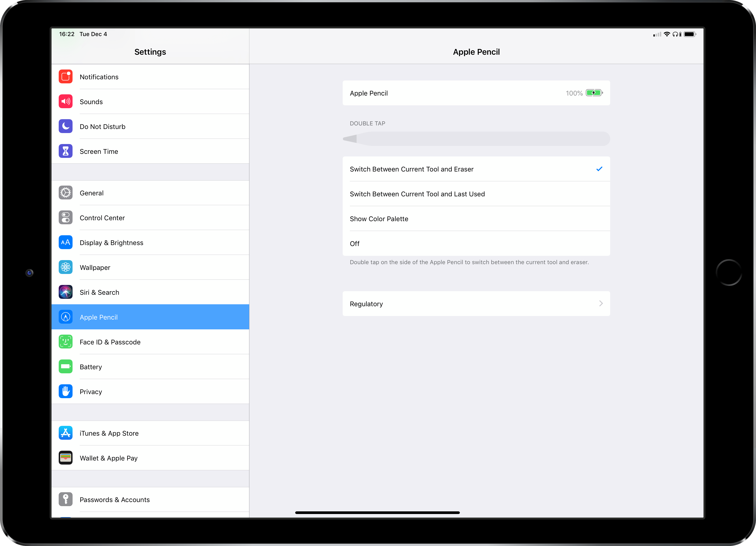Select Do Not Disturb icon

[x=65, y=126]
